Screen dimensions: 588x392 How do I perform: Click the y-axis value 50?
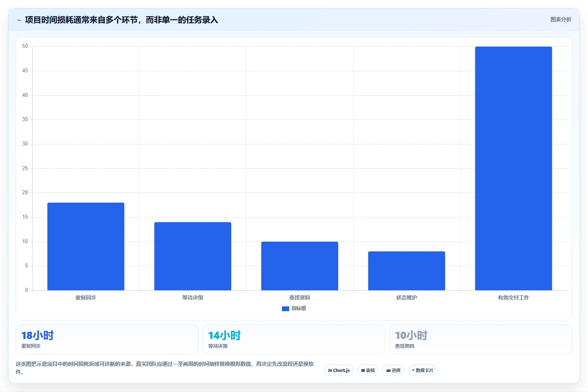coord(25,46)
